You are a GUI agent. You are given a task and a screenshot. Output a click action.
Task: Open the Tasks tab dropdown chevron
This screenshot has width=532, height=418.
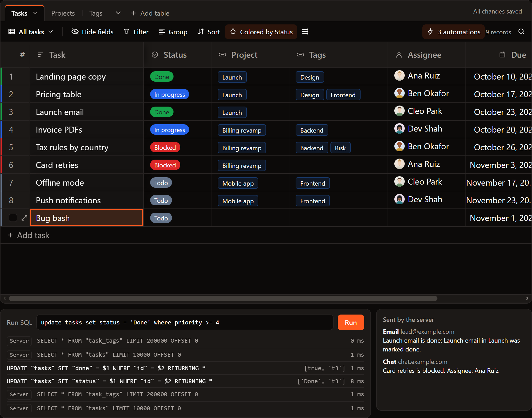click(35, 13)
